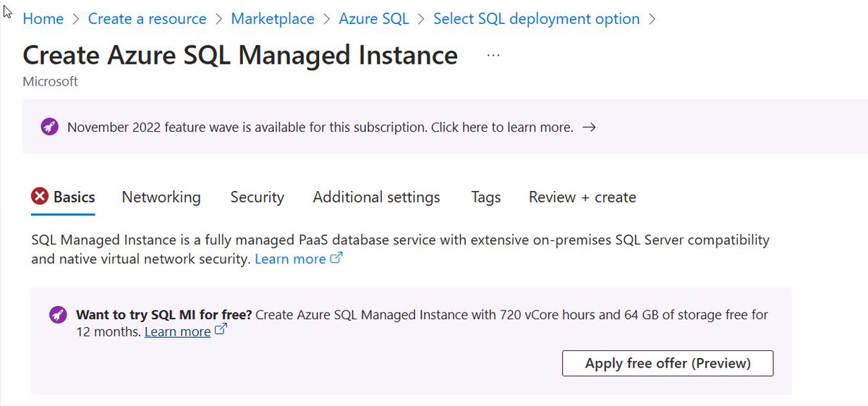
Task: Go to Review + create tab
Action: (x=582, y=197)
